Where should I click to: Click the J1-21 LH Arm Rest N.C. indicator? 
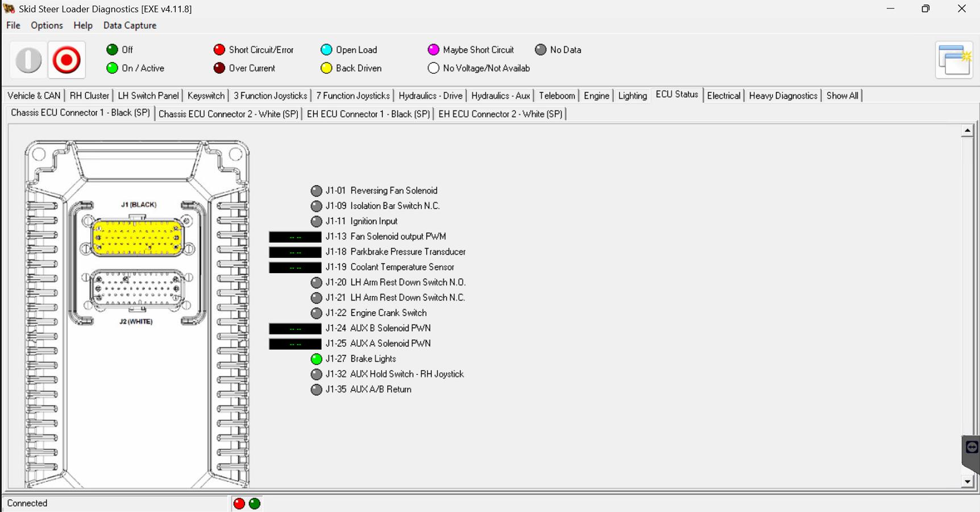point(317,298)
